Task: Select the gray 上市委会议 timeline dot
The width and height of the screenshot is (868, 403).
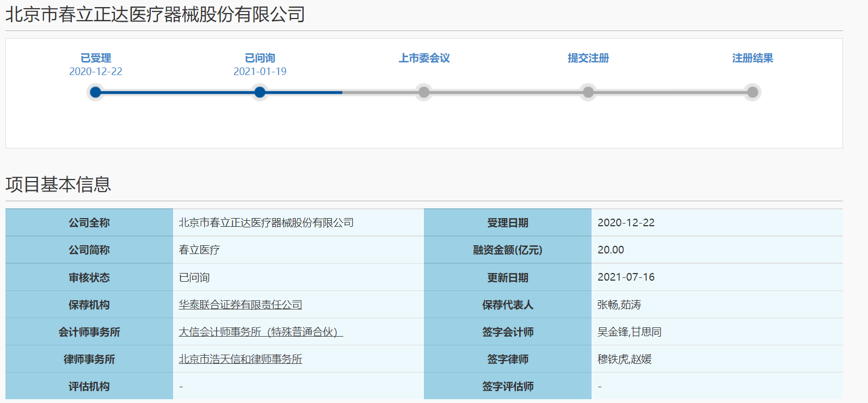Action: 423,92
